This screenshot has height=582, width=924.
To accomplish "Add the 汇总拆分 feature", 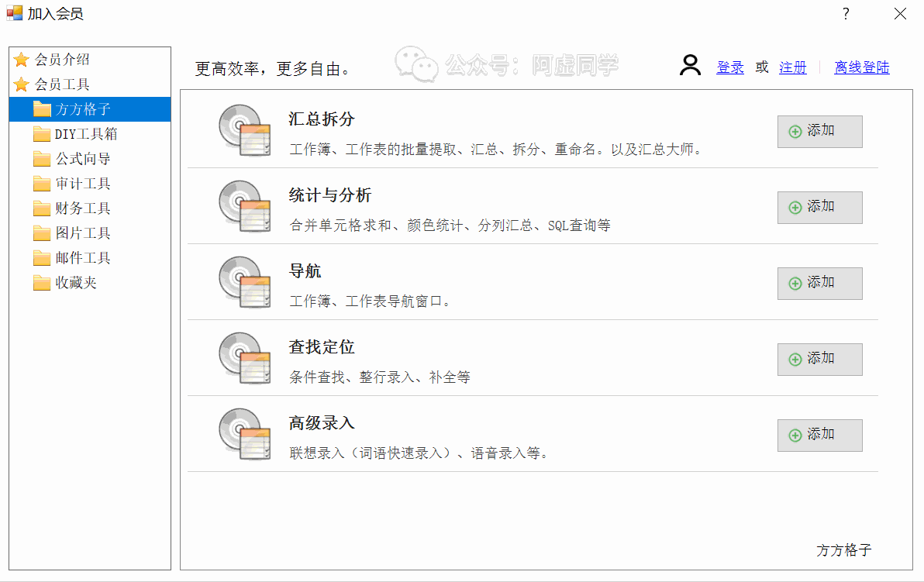I will 819,132.
